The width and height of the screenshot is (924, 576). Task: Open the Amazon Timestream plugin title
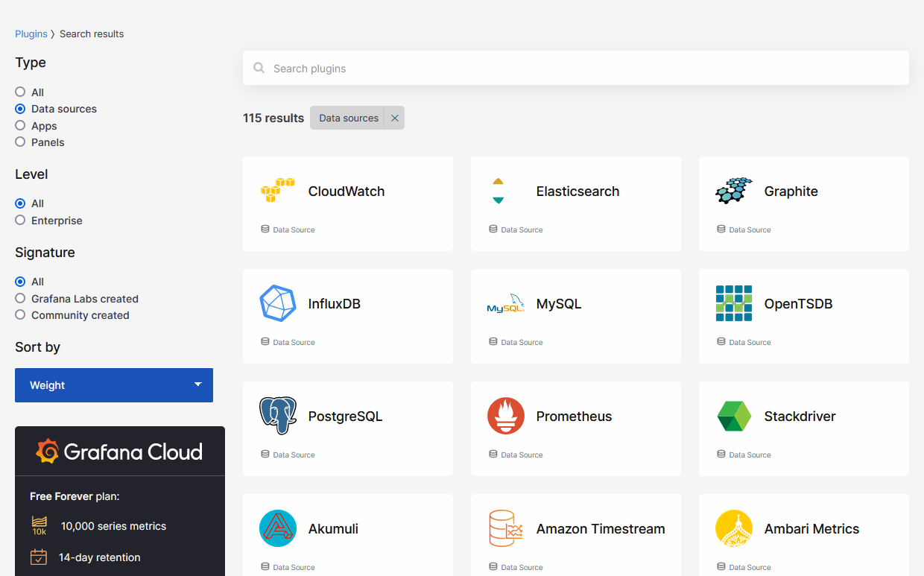601,528
